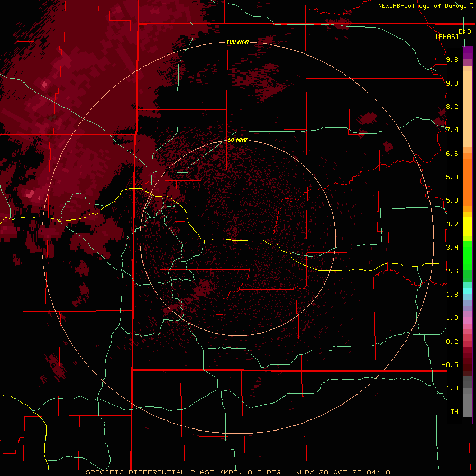Image resolution: width=476 pixels, height=476 pixels.
Task: Select the 1.8 legend value
Action: (x=452, y=295)
